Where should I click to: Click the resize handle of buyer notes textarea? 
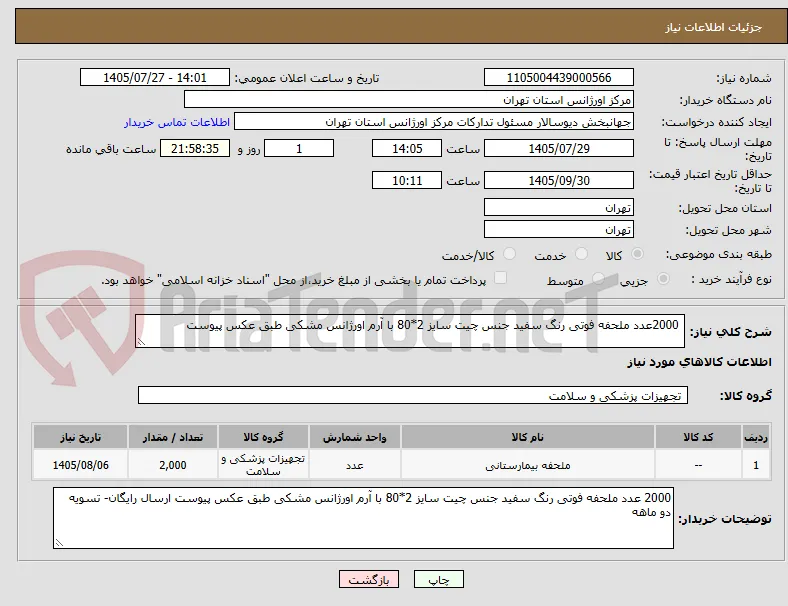click(x=59, y=543)
